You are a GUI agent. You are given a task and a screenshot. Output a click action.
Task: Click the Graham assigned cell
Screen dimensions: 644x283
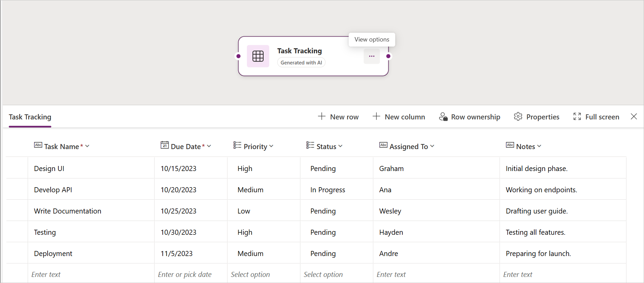436,168
